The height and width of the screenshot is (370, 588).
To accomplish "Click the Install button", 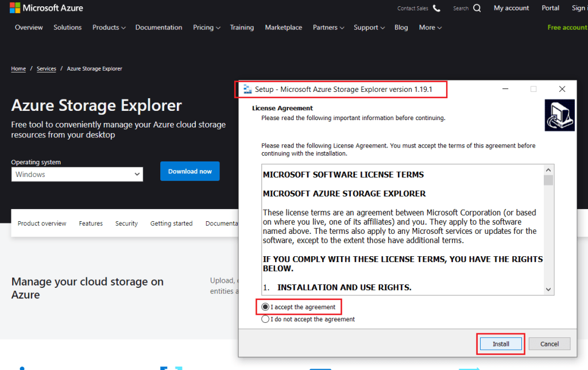I will coord(500,343).
